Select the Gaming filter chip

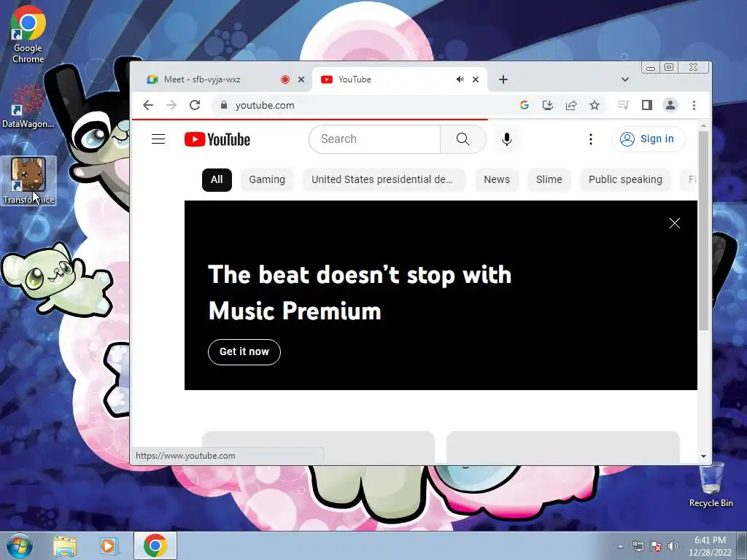pyautogui.click(x=267, y=180)
